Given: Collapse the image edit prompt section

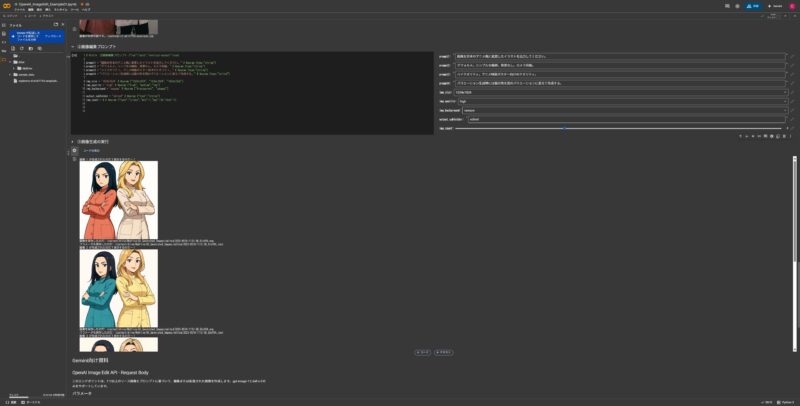Looking at the screenshot, I should pos(73,46).
